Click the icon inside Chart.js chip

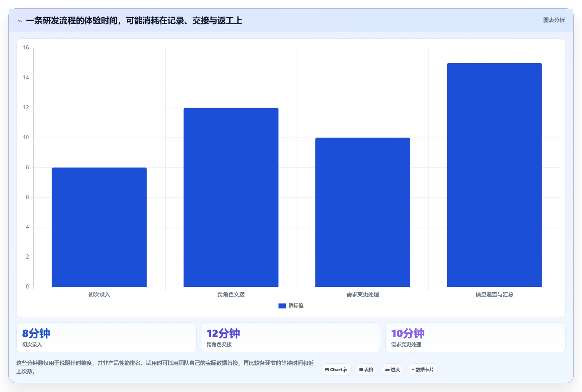click(x=327, y=370)
